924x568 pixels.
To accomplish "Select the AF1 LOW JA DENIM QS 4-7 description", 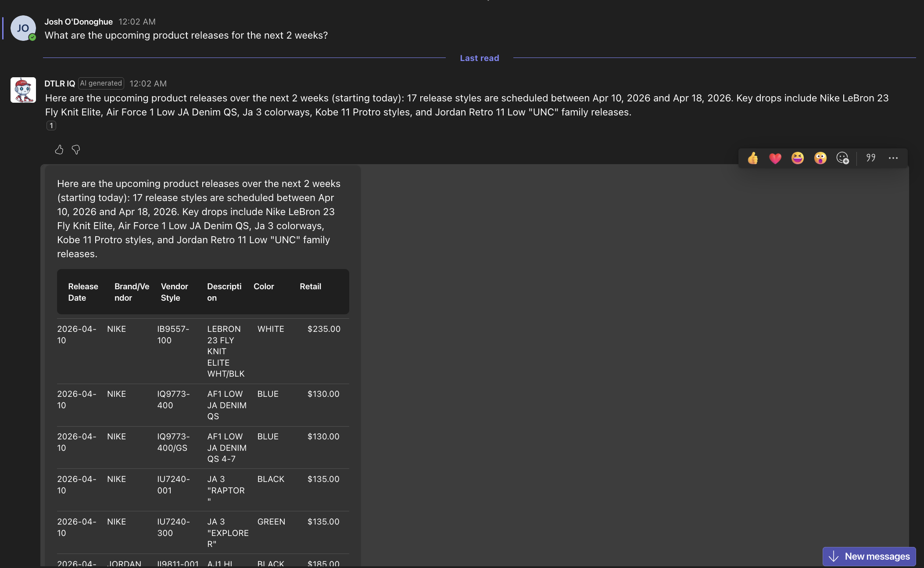I will click(227, 448).
